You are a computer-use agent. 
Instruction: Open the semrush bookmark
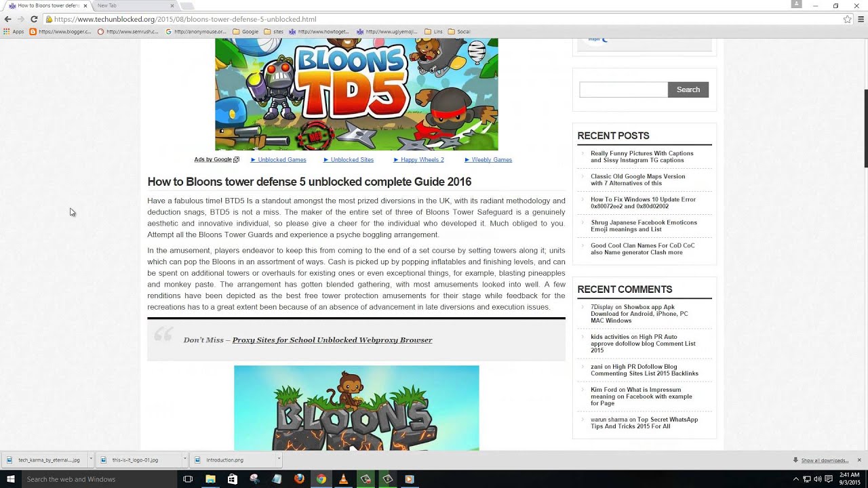[x=128, y=31]
